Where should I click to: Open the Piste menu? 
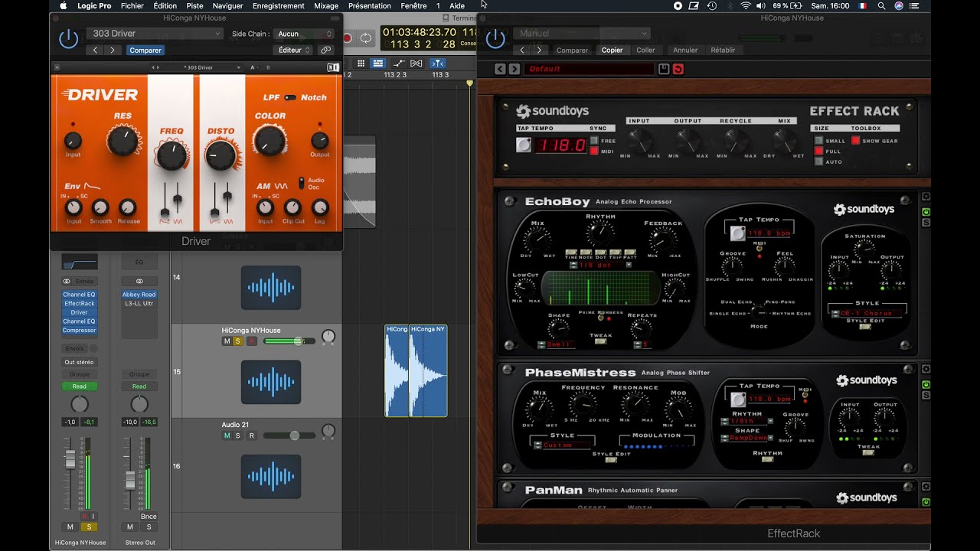[194, 5]
